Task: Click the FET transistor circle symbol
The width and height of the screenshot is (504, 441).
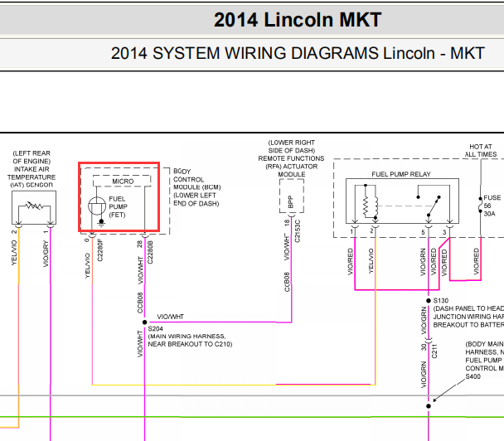Action: pyautogui.click(x=97, y=206)
